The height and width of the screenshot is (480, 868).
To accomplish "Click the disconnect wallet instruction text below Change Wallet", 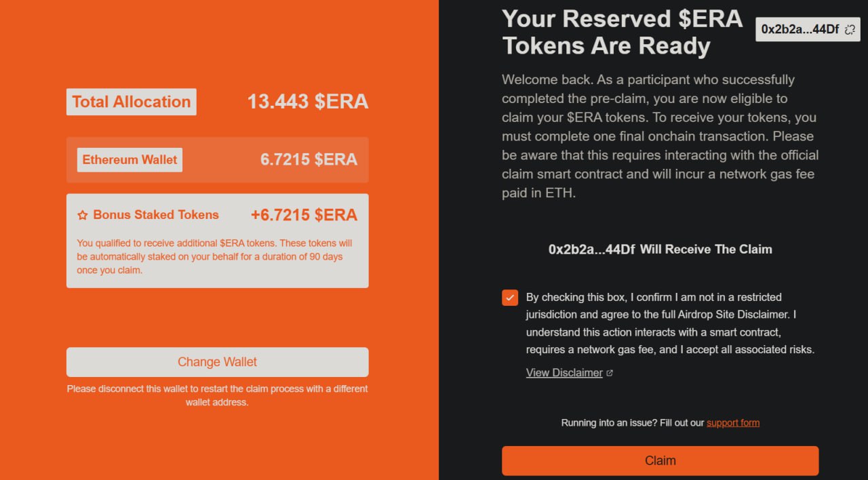I will (217, 395).
